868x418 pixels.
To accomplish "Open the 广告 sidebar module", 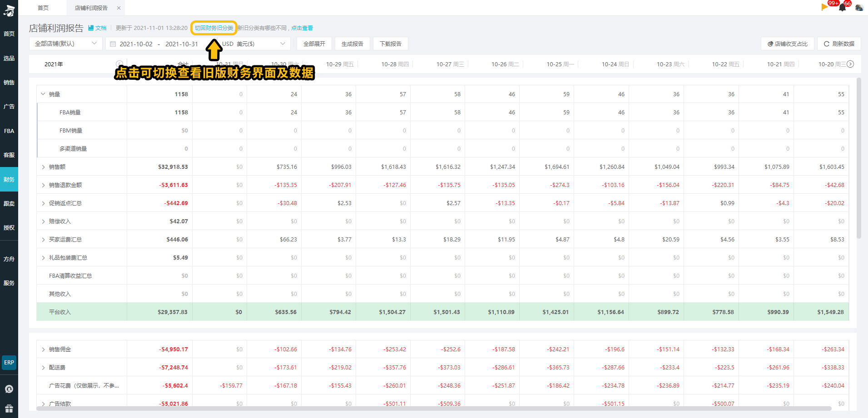I will (9, 107).
